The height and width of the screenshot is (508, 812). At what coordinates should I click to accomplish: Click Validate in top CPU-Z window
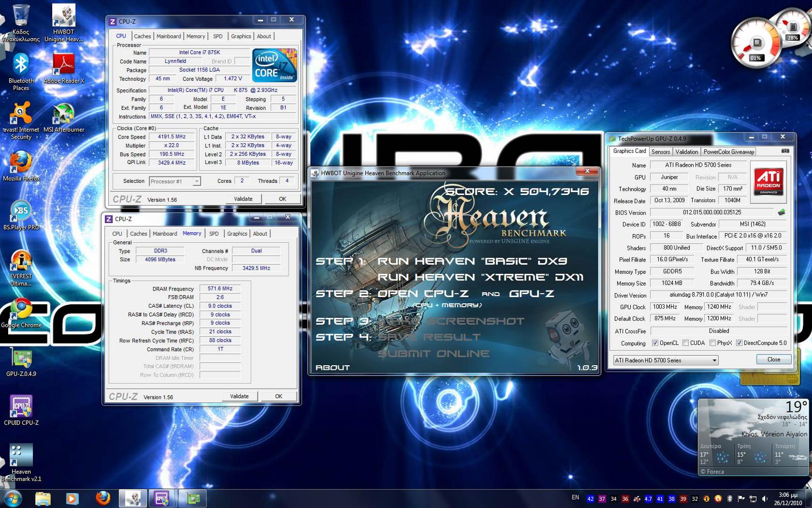(243, 199)
